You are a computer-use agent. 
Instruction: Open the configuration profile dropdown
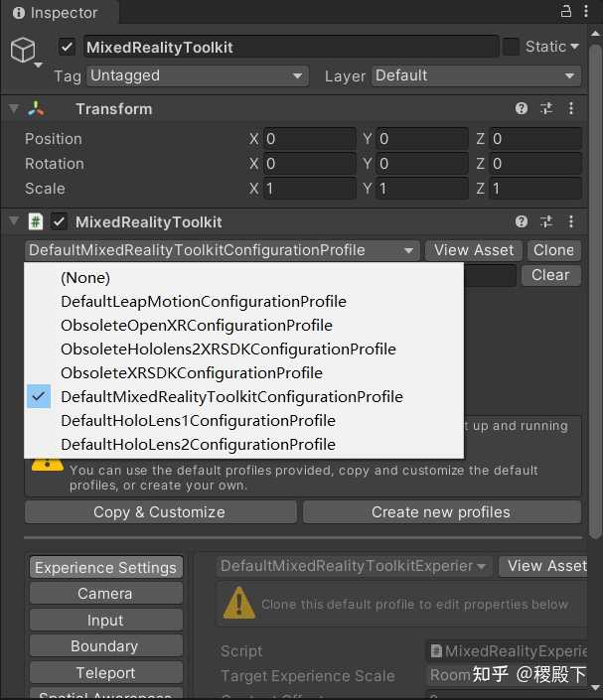click(222, 250)
